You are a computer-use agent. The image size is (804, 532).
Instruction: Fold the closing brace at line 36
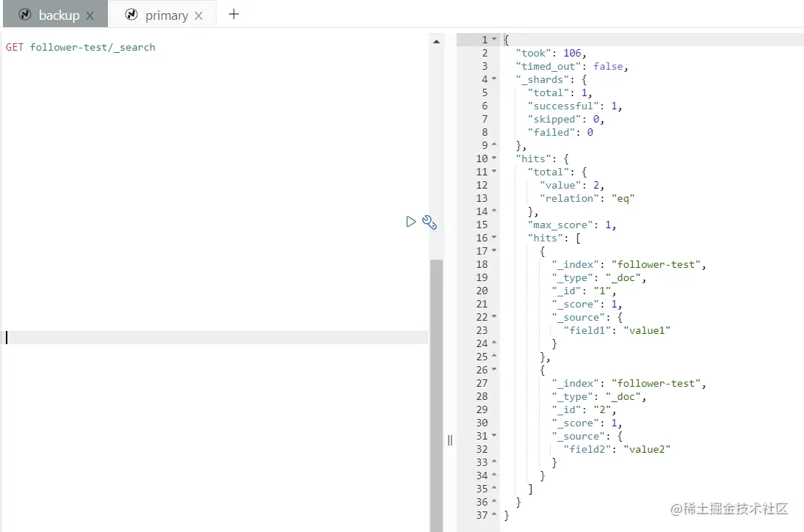[x=494, y=502]
